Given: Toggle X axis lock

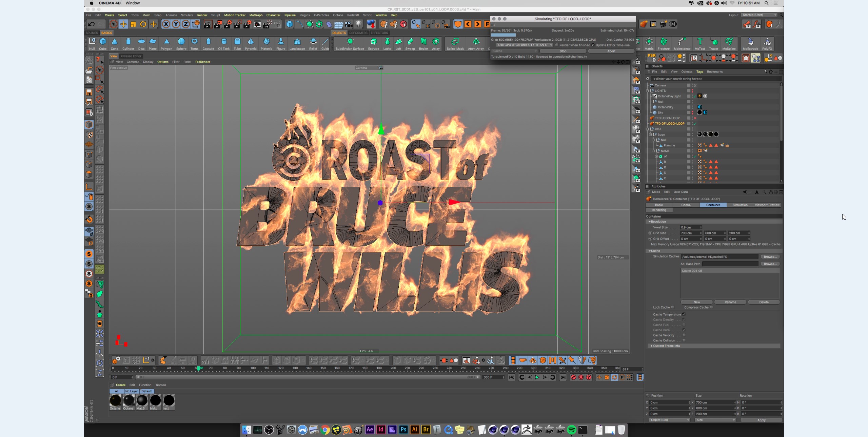Looking at the screenshot, I should pyautogui.click(x=166, y=24).
